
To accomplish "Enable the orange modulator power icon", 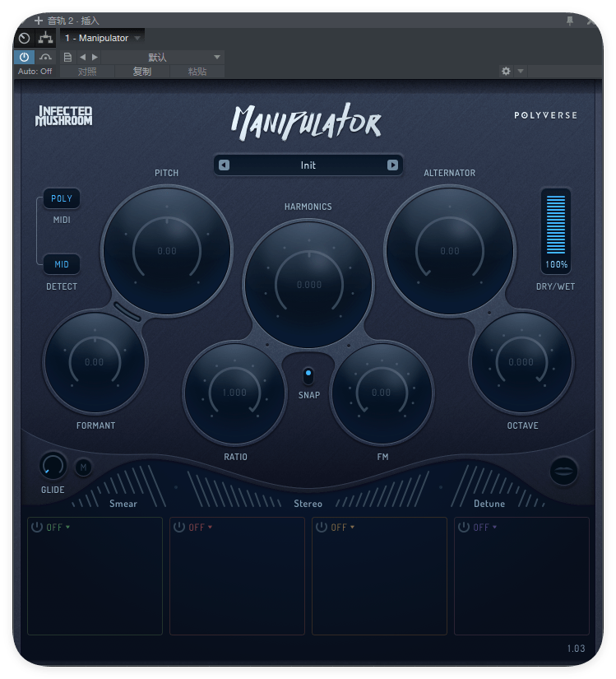I will (322, 527).
